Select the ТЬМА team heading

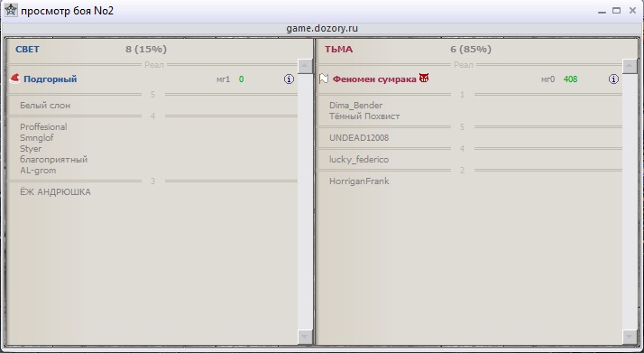coord(338,50)
